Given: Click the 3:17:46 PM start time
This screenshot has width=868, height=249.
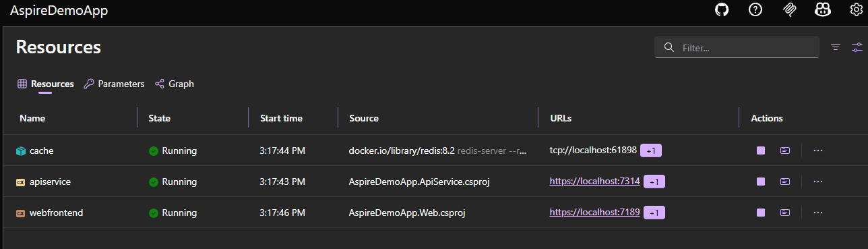Looking at the screenshot, I should coord(282,213).
